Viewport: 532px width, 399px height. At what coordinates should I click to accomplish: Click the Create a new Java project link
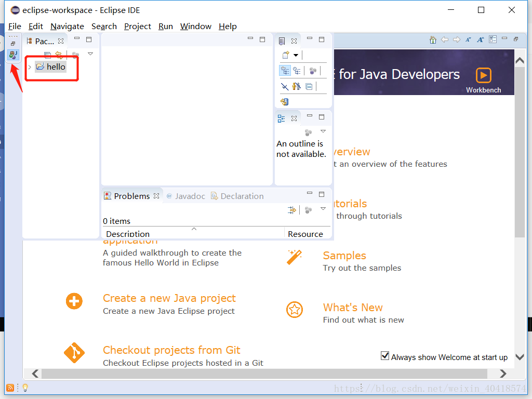(169, 298)
